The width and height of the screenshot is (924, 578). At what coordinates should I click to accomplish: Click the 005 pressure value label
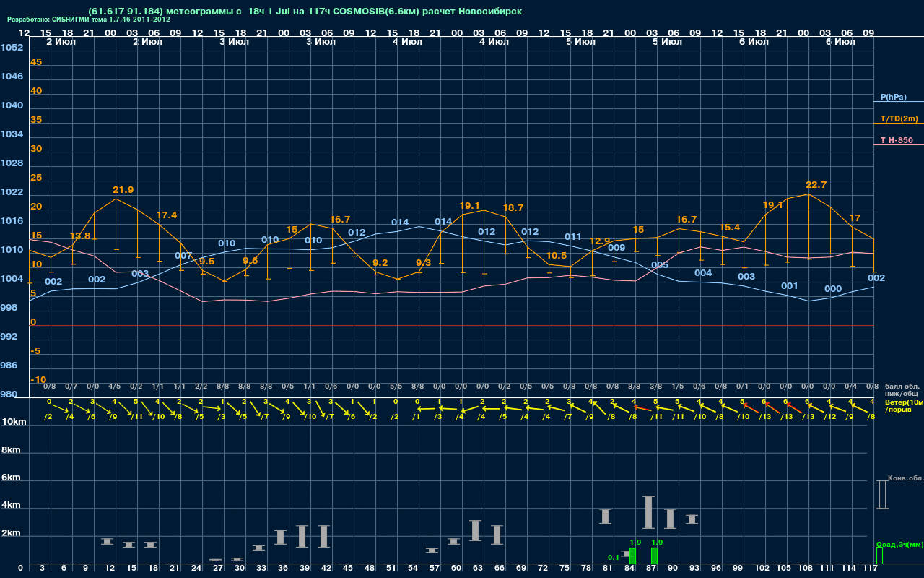tap(660, 265)
